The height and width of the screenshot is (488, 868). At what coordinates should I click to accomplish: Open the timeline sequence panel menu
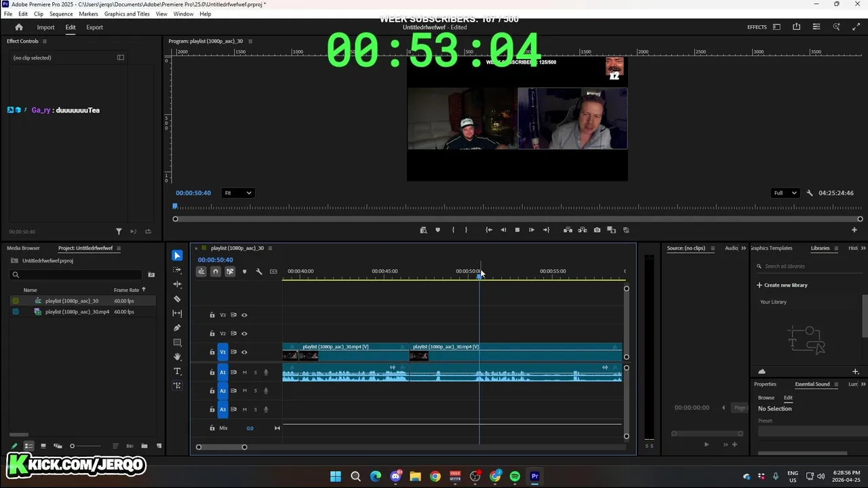click(x=270, y=248)
